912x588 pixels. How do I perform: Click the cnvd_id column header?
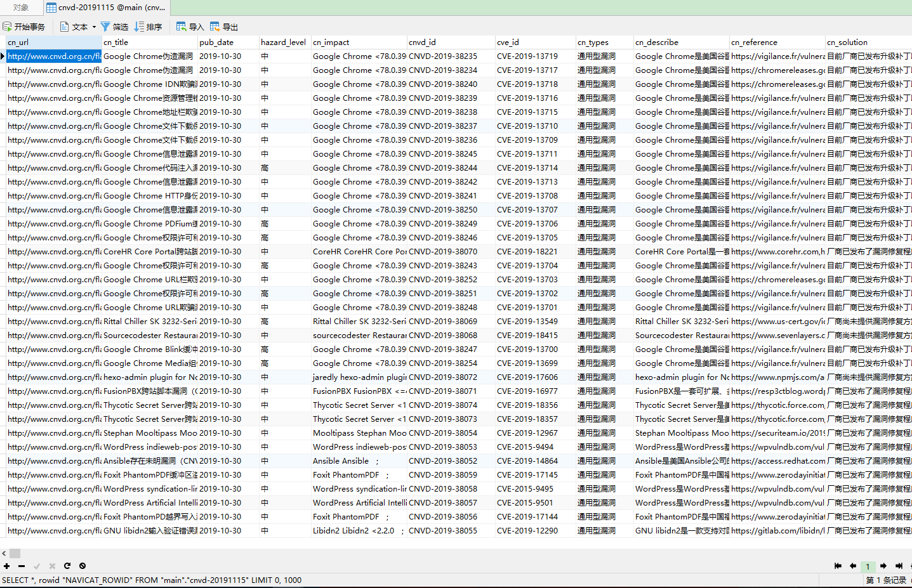pyautogui.click(x=451, y=42)
